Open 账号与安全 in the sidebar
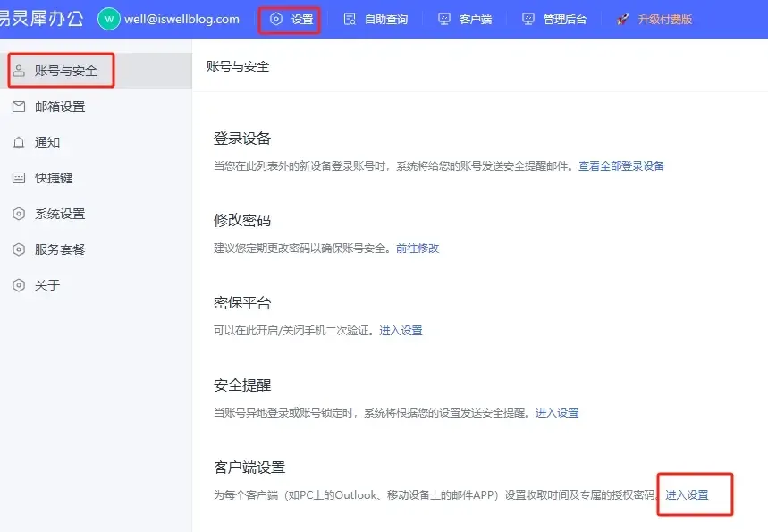This screenshot has width=768, height=532. 65,71
